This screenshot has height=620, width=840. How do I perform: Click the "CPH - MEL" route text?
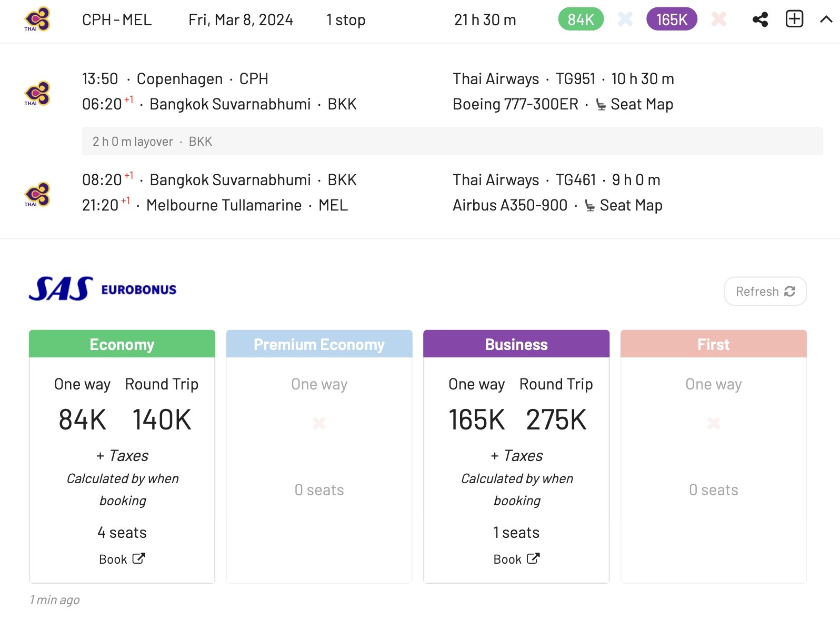117,20
